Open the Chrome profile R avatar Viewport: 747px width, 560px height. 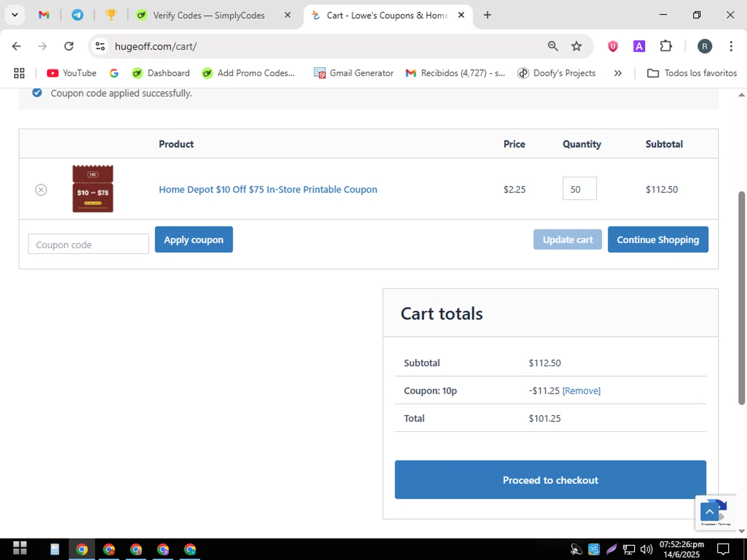(704, 46)
